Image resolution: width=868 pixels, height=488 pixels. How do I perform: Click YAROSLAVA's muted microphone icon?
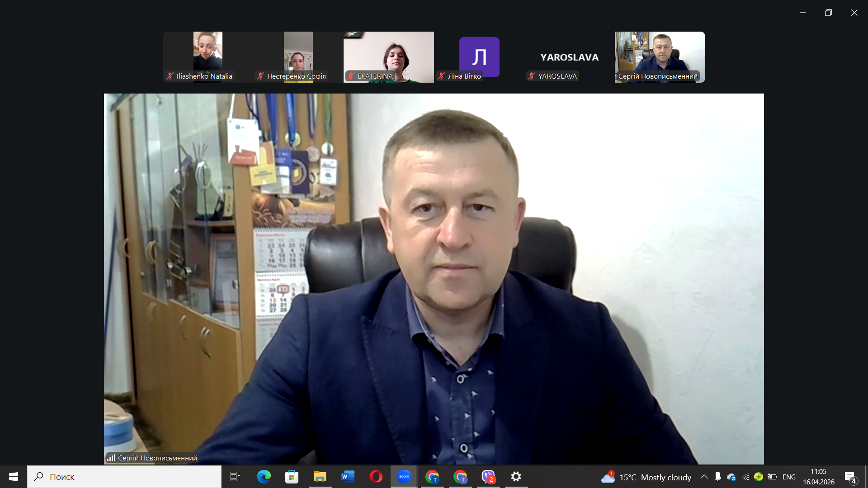click(x=532, y=76)
